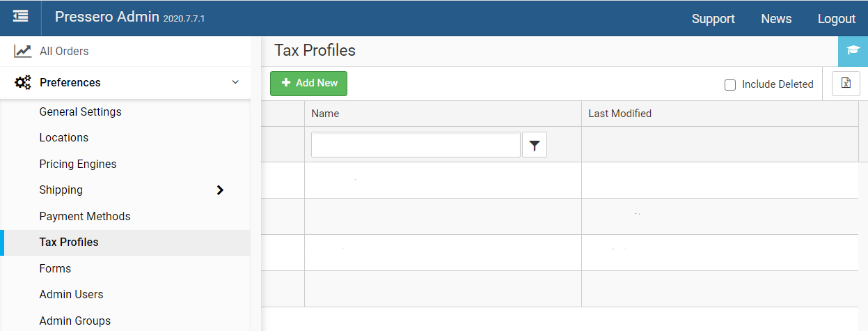This screenshot has height=331, width=868.
Task: Add a new tax profile
Action: coord(308,83)
